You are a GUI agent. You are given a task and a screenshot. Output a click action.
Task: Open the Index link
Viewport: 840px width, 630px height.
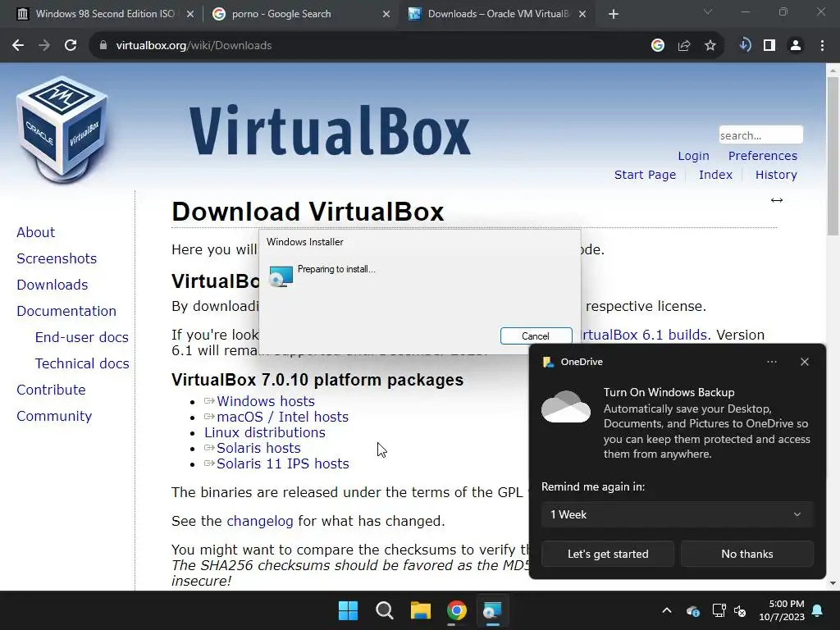[x=715, y=175]
